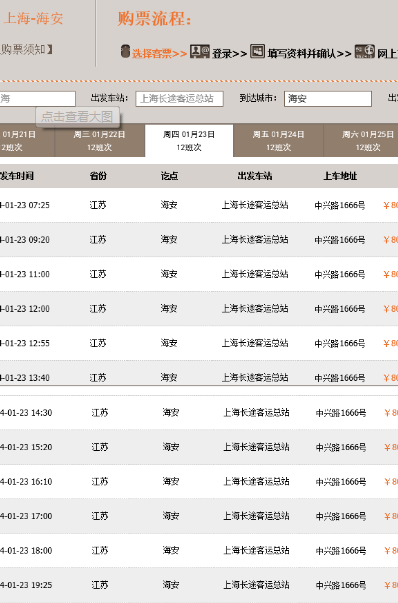Click 中兴路1666号 in the 07:25 row
This screenshot has width=398, height=603.
[x=340, y=205]
